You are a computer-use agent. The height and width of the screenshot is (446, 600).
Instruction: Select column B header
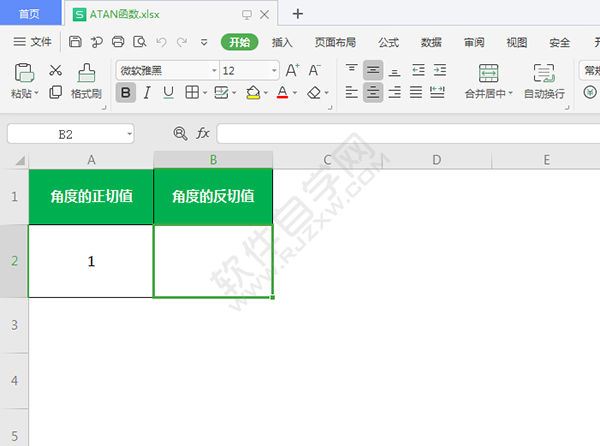click(x=213, y=160)
